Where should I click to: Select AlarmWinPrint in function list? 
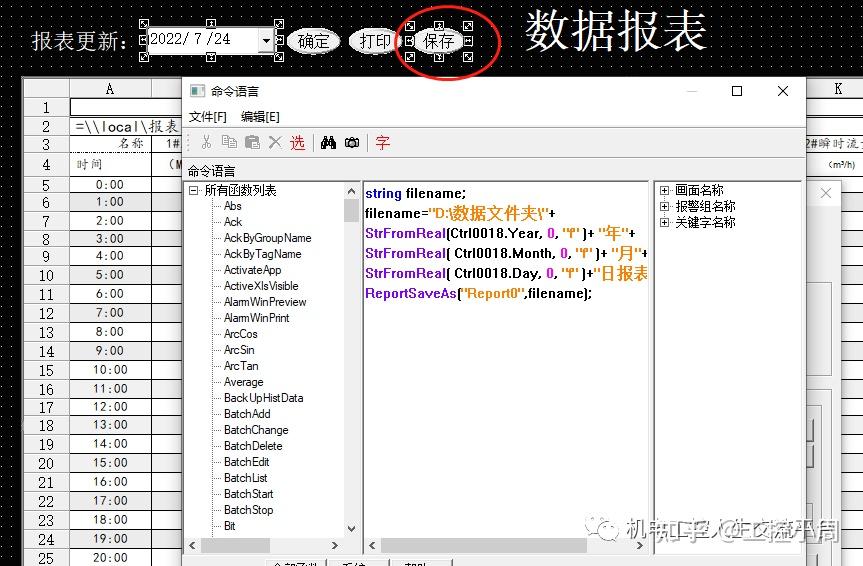coord(256,318)
